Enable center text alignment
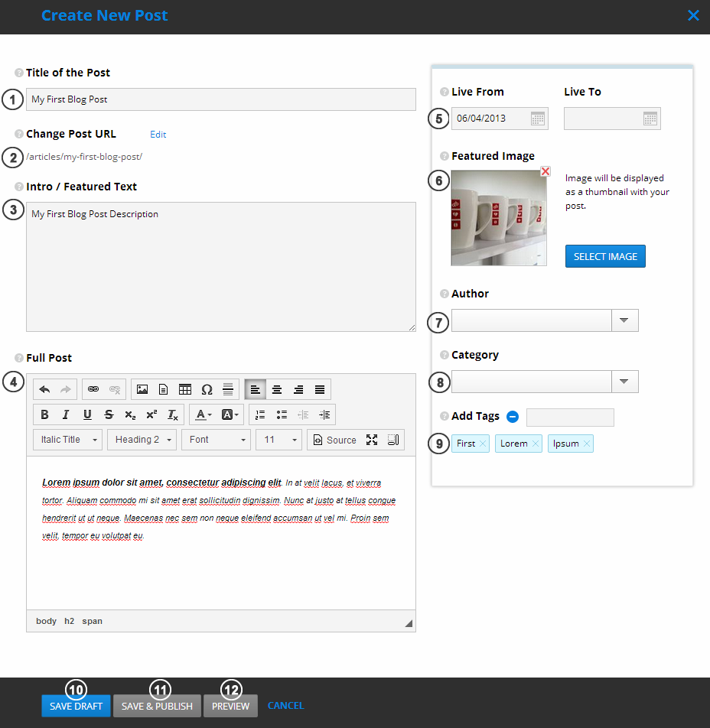Image resolution: width=710 pixels, height=728 pixels. [276, 389]
